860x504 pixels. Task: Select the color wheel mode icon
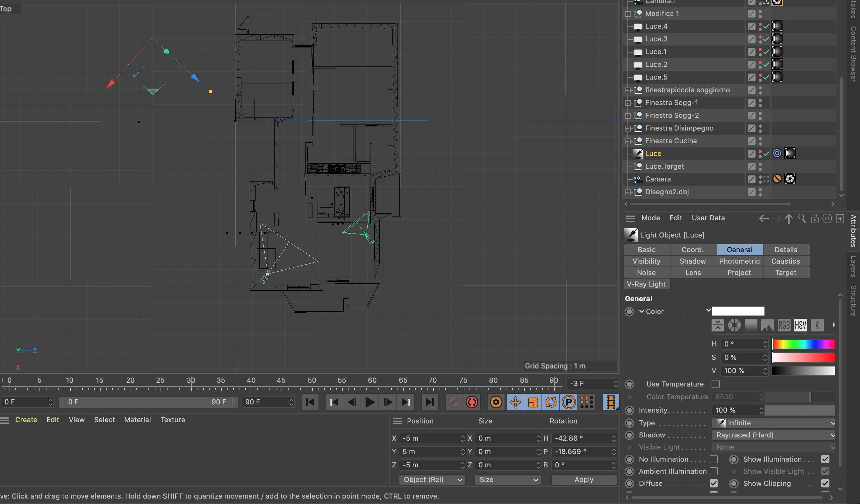tap(734, 325)
